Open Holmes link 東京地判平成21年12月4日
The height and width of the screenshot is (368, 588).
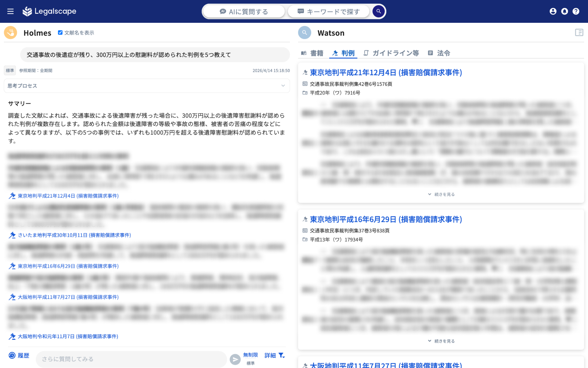click(x=68, y=196)
